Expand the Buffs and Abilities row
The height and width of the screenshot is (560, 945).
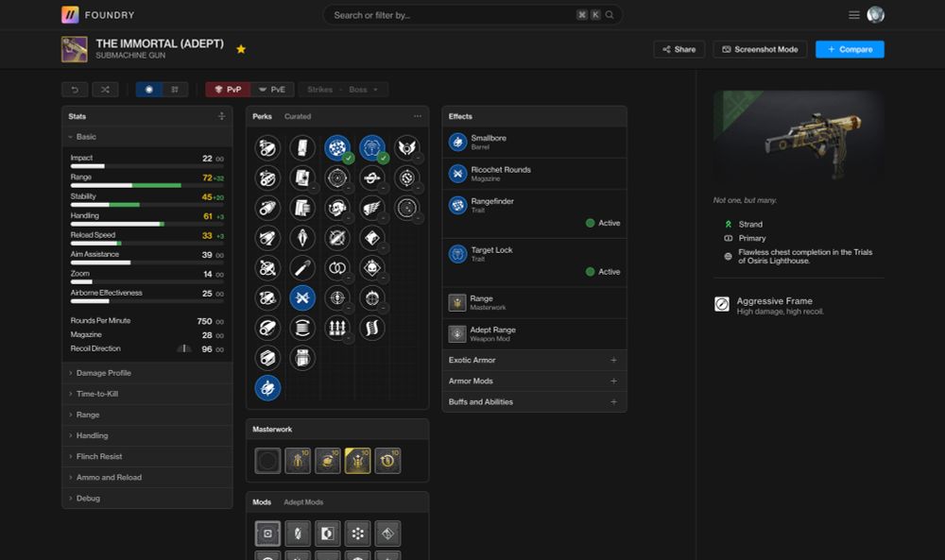[535, 402]
